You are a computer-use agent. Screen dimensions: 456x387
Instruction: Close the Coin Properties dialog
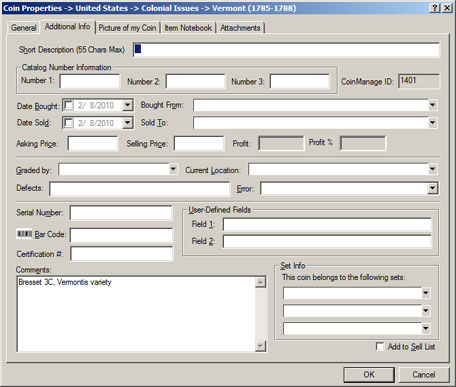pos(447,8)
